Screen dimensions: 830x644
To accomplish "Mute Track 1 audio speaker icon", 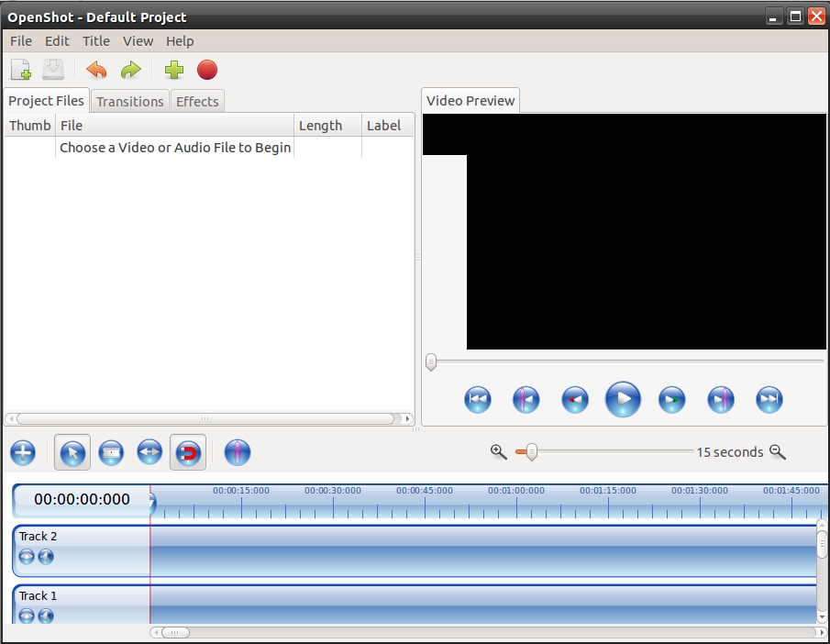I will point(46,616).
